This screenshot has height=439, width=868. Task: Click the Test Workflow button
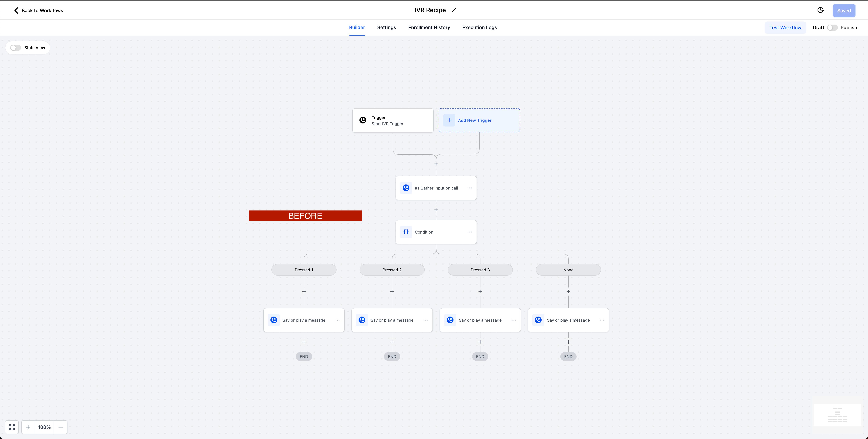tap(785, 28)
